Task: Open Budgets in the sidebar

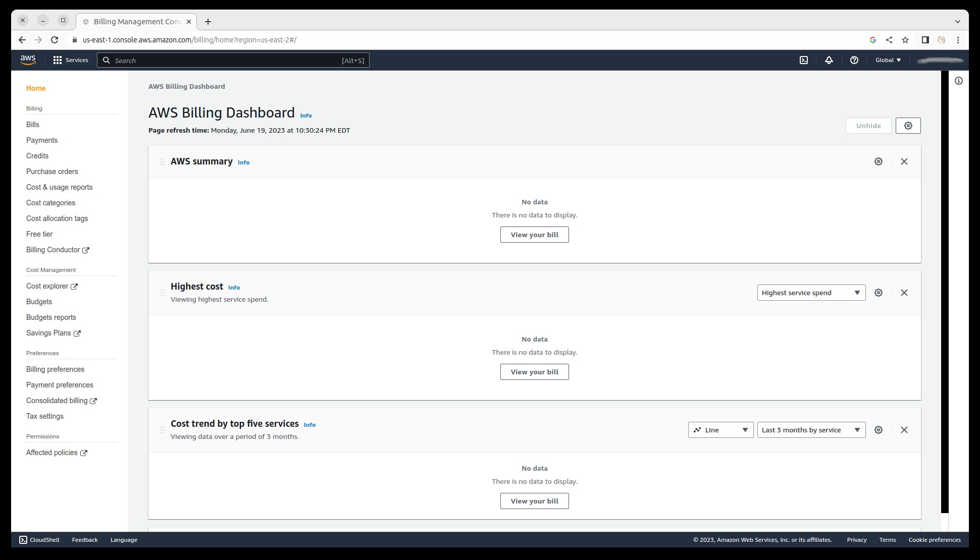Action: [x=39, y=302]
